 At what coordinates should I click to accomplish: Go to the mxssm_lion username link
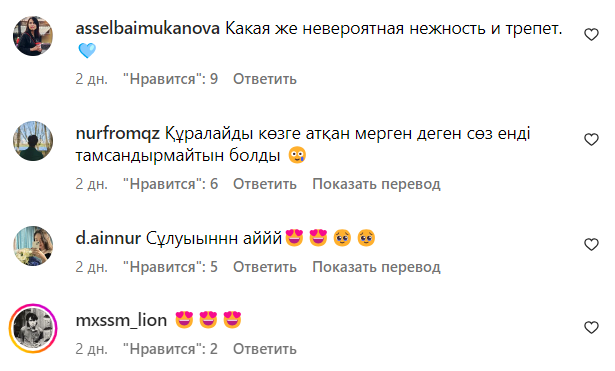pyautogui.click(x=121, y=320)
